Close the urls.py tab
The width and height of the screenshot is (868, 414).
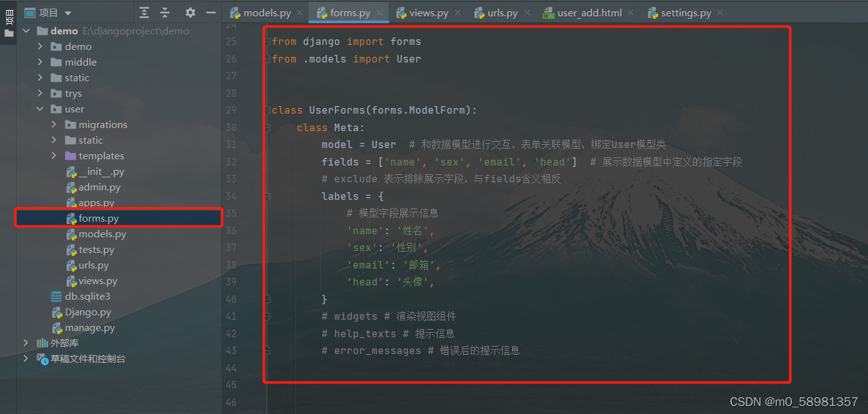pyautogui.click(x=527, y=12)
